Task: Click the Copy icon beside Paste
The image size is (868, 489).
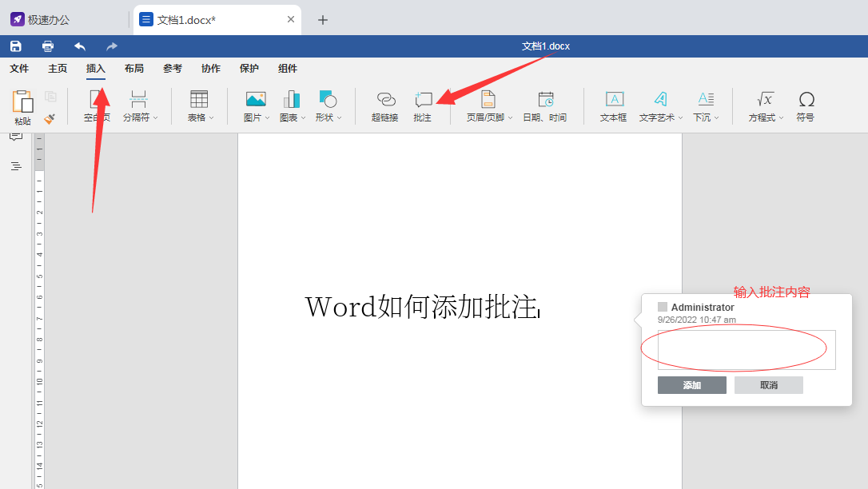Action: [x=50, y=97]
